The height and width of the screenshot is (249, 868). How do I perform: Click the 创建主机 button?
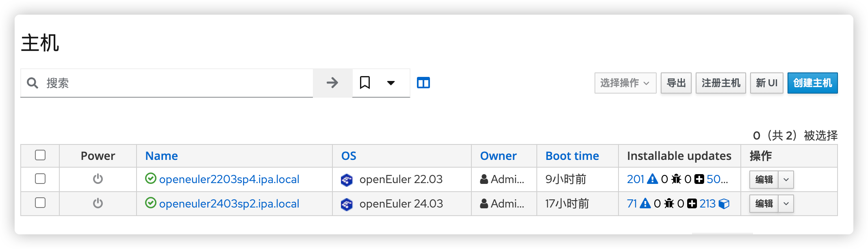coord(812,83)
